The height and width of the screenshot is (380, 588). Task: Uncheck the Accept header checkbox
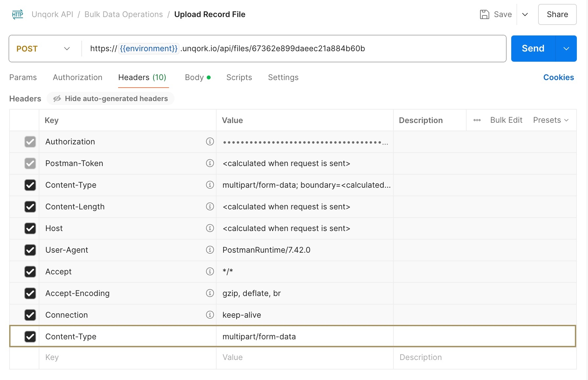click(30, 272)
